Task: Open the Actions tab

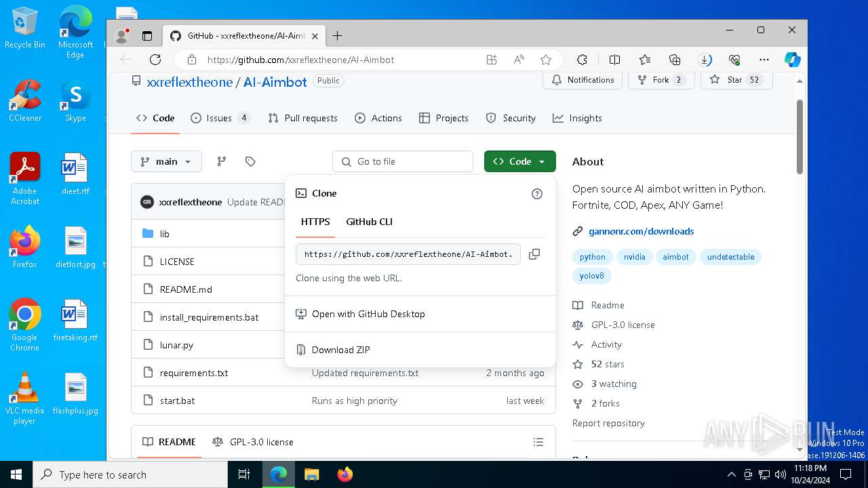Action: (378, 118)
